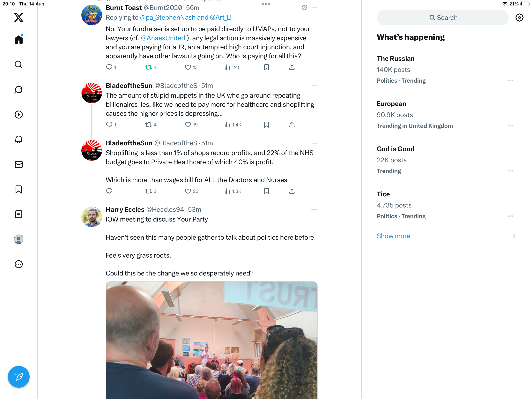This screenshot has height=399, width=532.
Task: Open more options for The Russian trend
Action: [x=510, y=81]
